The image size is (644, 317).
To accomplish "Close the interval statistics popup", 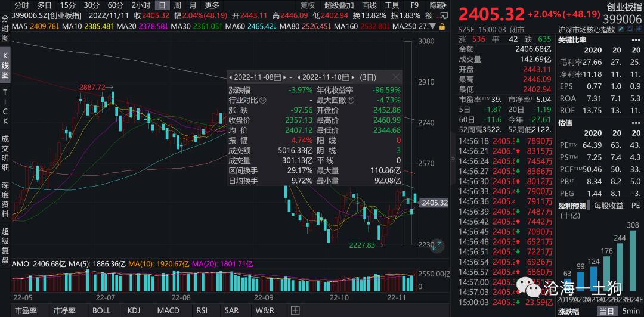I will pos(395,77).
